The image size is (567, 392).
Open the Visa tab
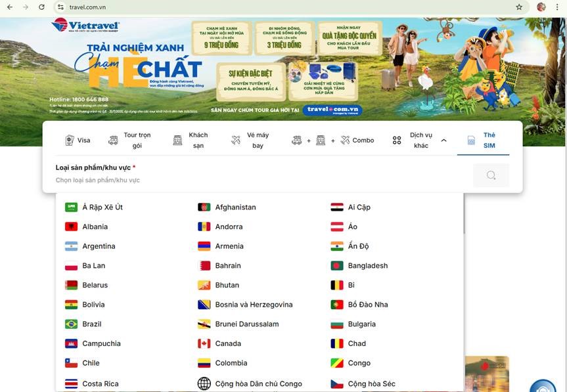[78, 140]
